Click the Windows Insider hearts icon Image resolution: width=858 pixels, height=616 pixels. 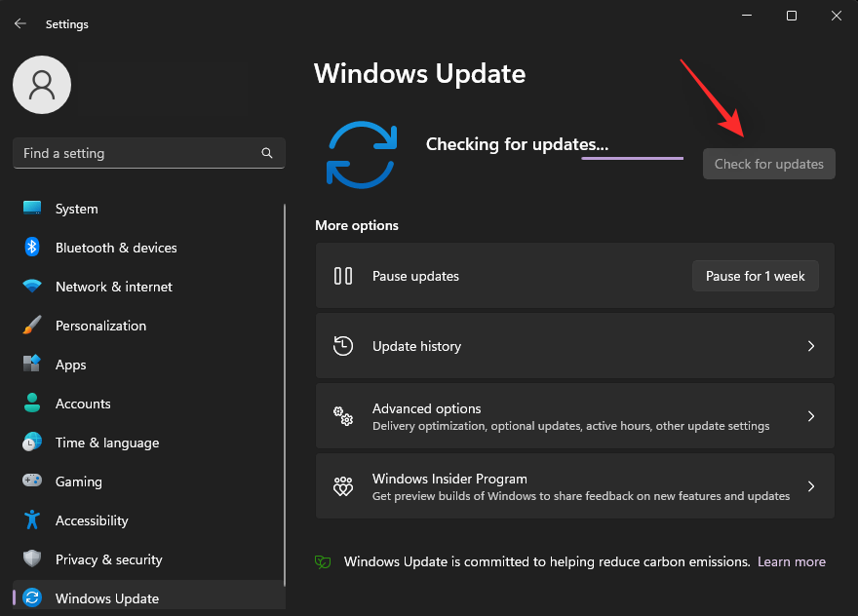pyautogui.click(x=343, y=485)
